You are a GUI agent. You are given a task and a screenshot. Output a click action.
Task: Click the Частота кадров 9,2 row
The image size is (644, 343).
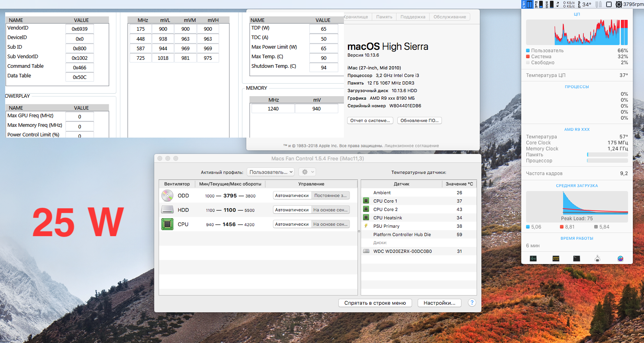coord(577,173)
